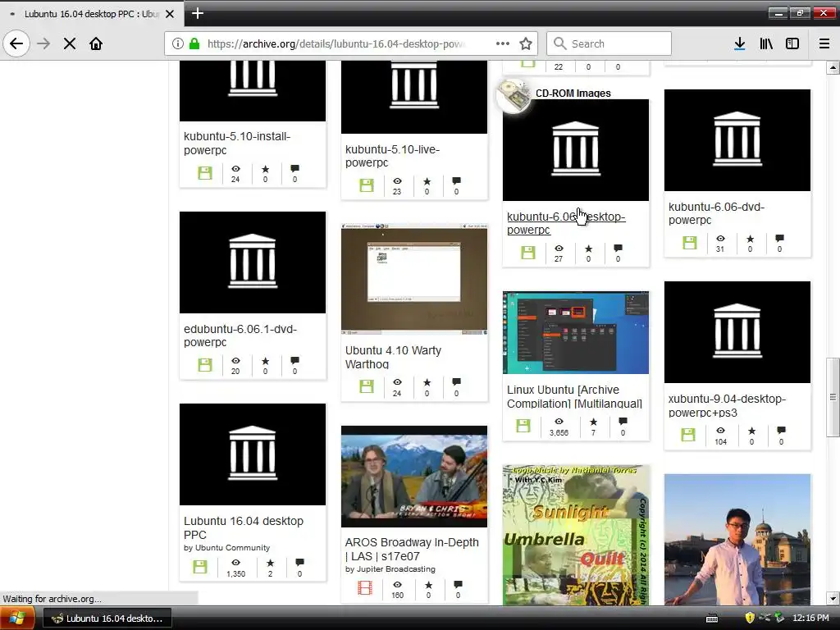The width and height of the screenshot is (840, 630).
Task: Open page actions three-dot menu
Action: pyautogui.click(x=503, y=44)
